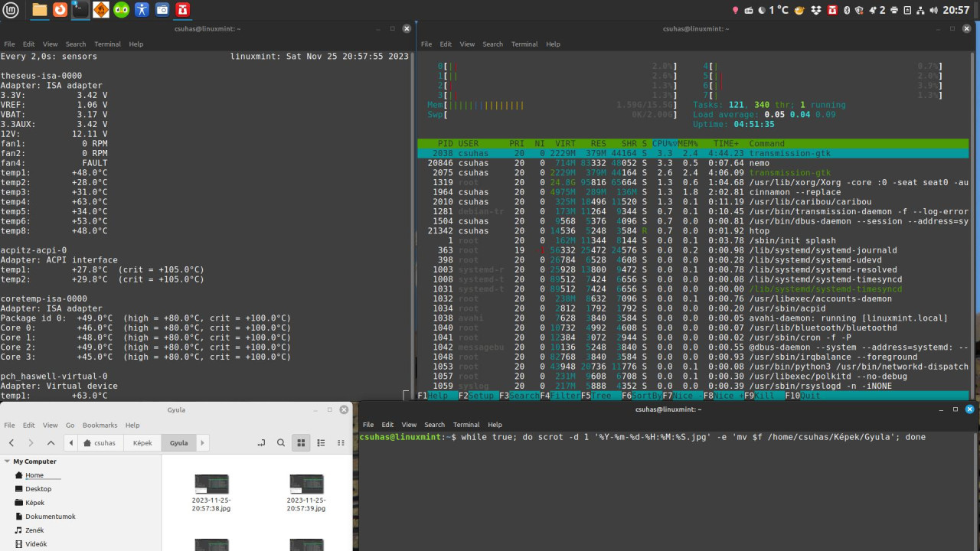Go back in Gyula file manager
Image resolution: width=980 pixels, height=551 pixels.
pyautogui.click(x=11, y=443)
